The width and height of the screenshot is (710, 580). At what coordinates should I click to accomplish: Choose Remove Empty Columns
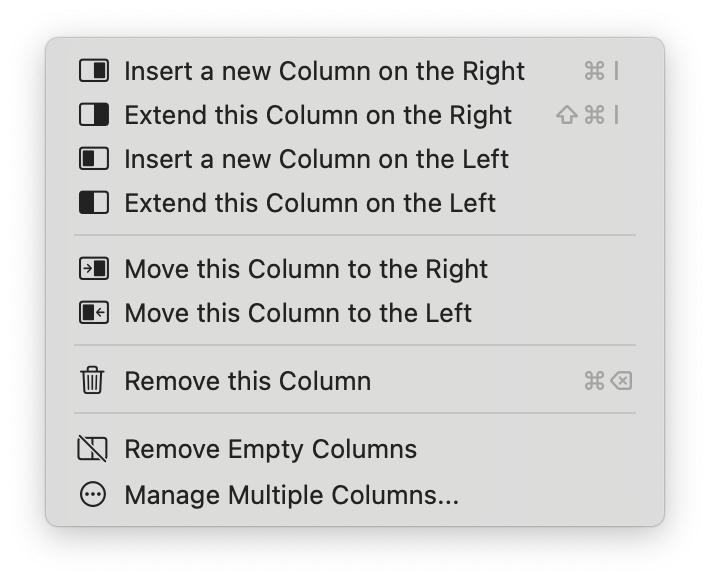click(x=355, y=449)
